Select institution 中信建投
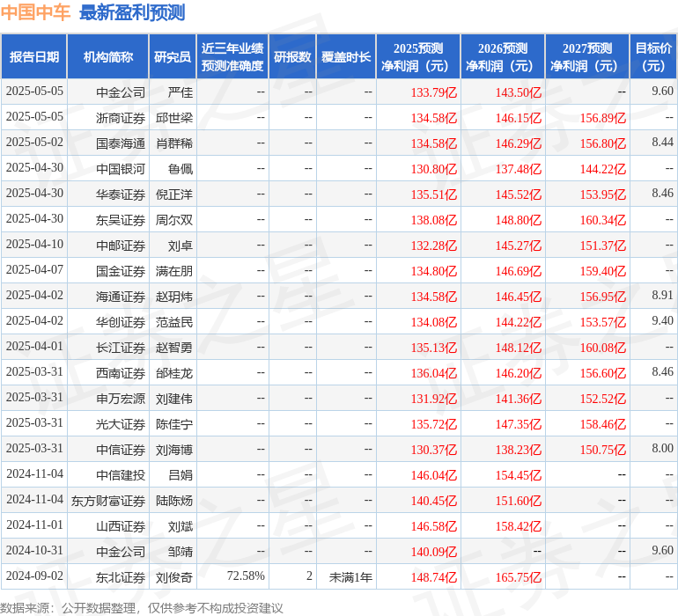This screenshot has height=616, width=678. pos(121,475)
